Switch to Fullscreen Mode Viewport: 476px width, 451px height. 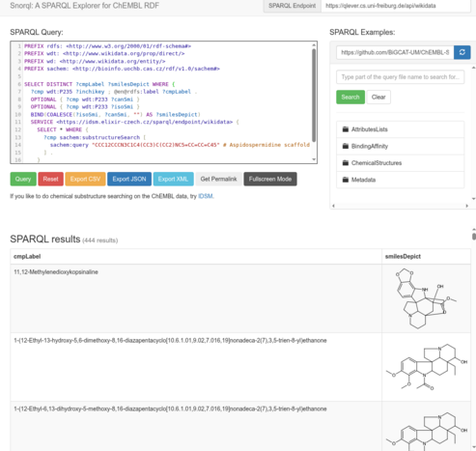click(270, 179)
